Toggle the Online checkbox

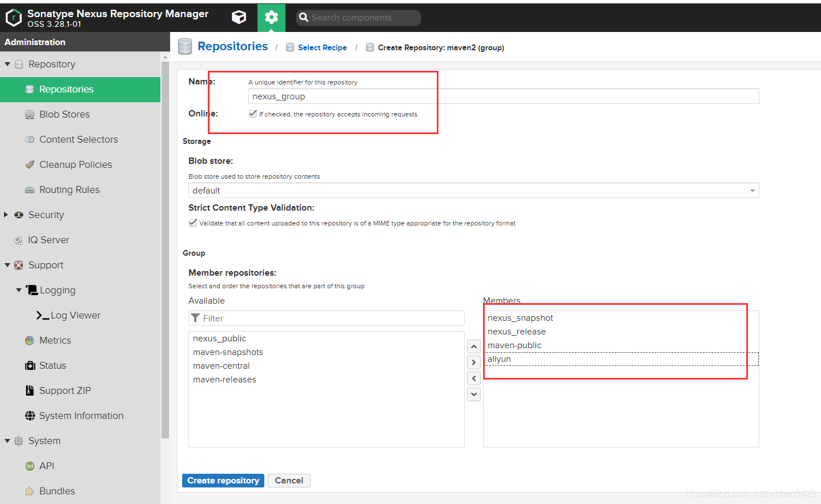point(252,114)
